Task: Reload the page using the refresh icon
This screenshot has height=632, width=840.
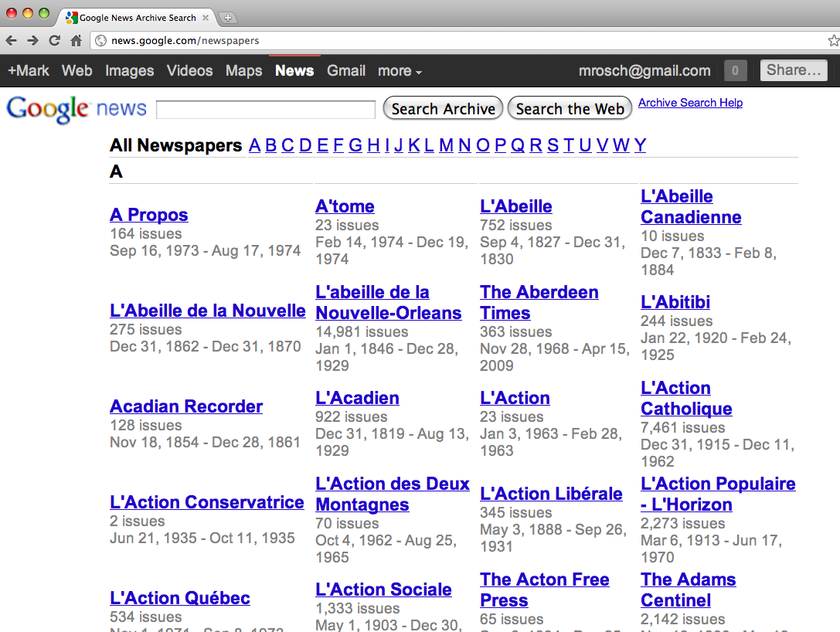Action: pos(53,40)
